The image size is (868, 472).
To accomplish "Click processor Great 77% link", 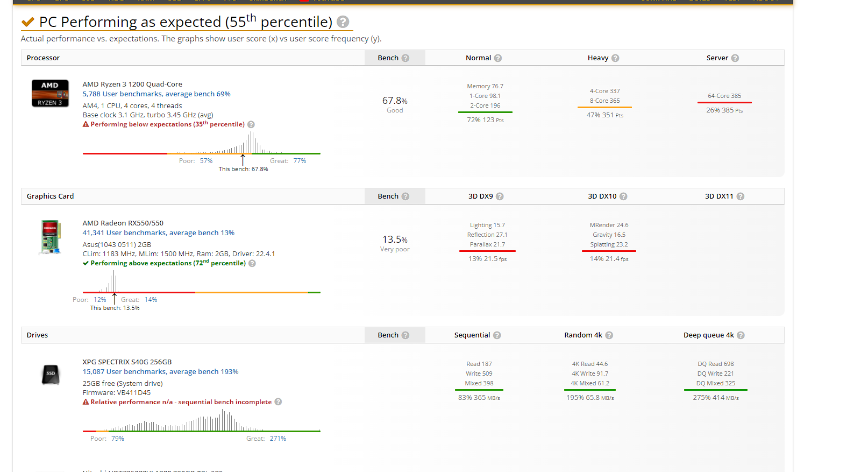I will pos(300,161).
